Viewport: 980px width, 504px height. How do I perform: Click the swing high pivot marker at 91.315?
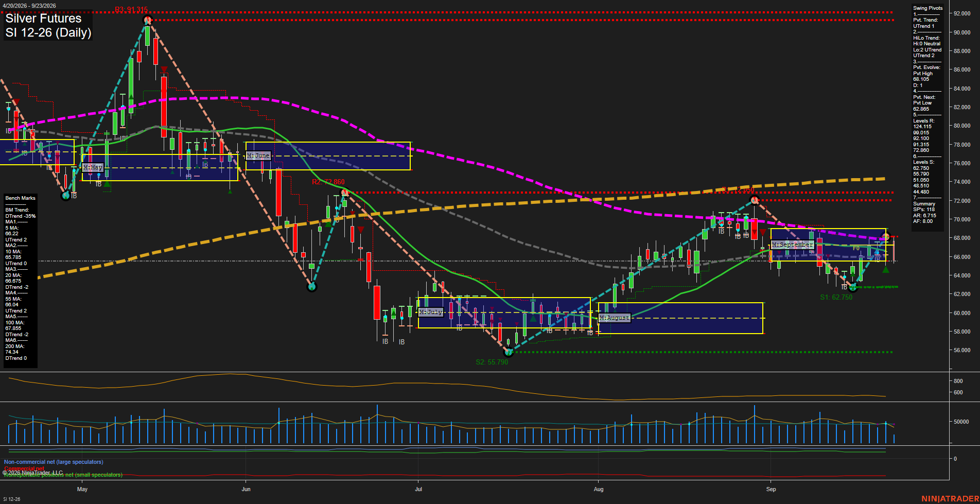coord(148,21)
